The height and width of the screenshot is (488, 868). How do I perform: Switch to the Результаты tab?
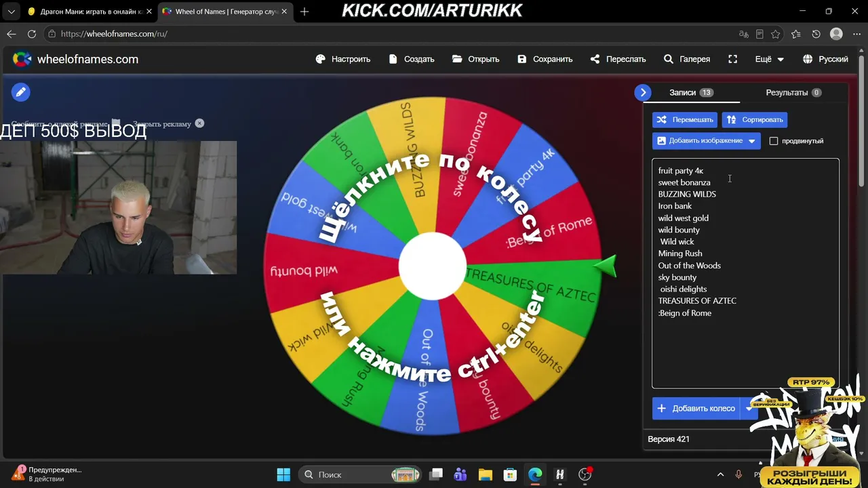coord(793,92)
